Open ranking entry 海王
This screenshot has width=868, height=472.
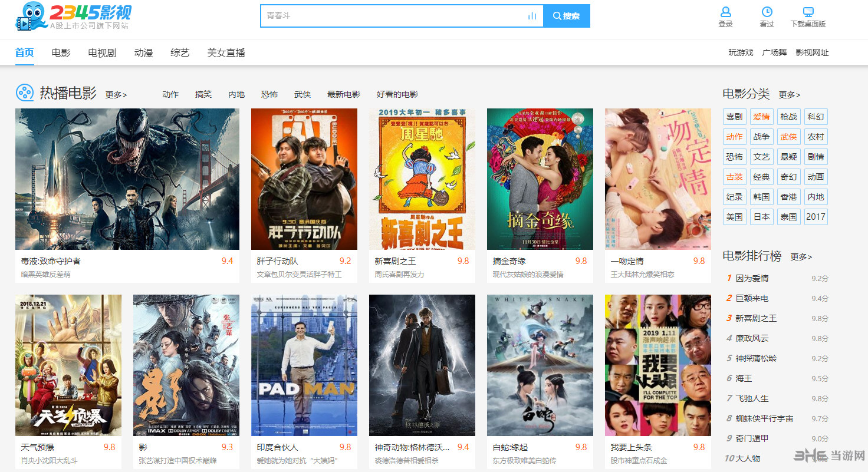(x=744, y=378)
